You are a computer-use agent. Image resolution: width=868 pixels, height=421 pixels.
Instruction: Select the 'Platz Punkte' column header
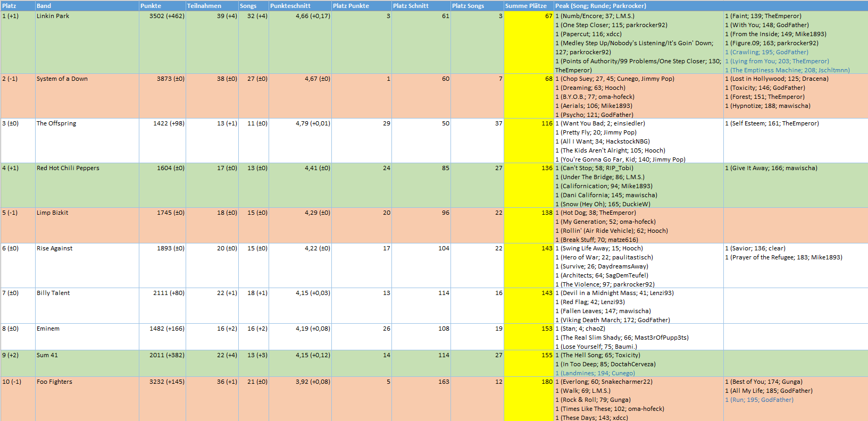click(362, 6)
